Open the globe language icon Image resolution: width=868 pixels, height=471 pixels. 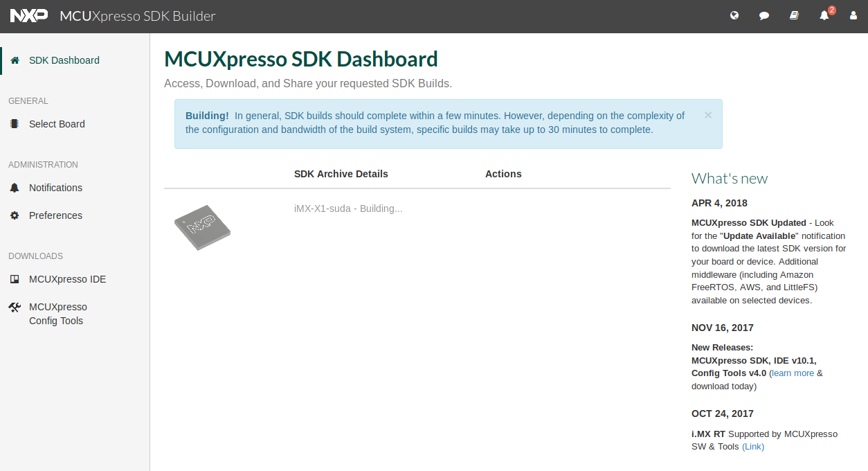(734, 15)
